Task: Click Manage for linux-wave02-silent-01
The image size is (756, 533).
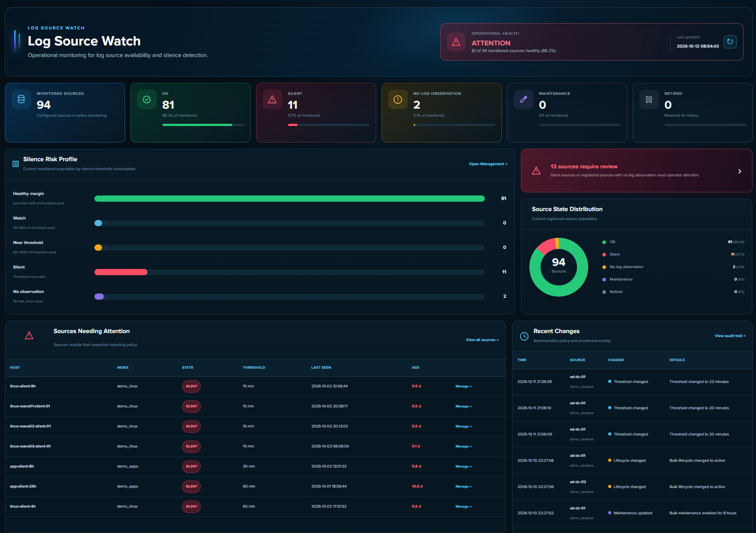Action: (463, 427)
